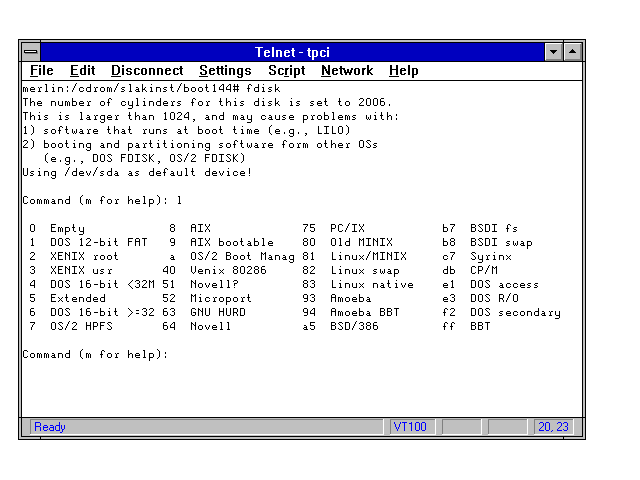Click the VT100 terminal type indicator
The image size is (640, 480).
tap(410, 427)
